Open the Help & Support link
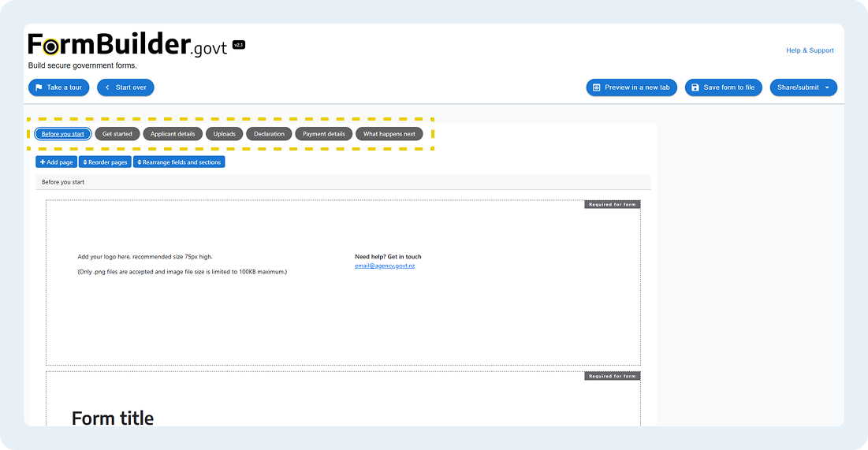 point(810,50)
